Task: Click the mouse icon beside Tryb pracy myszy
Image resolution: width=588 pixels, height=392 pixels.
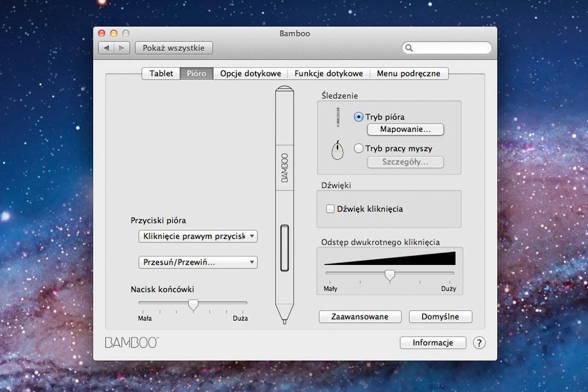Action: [x=338, y=150]
